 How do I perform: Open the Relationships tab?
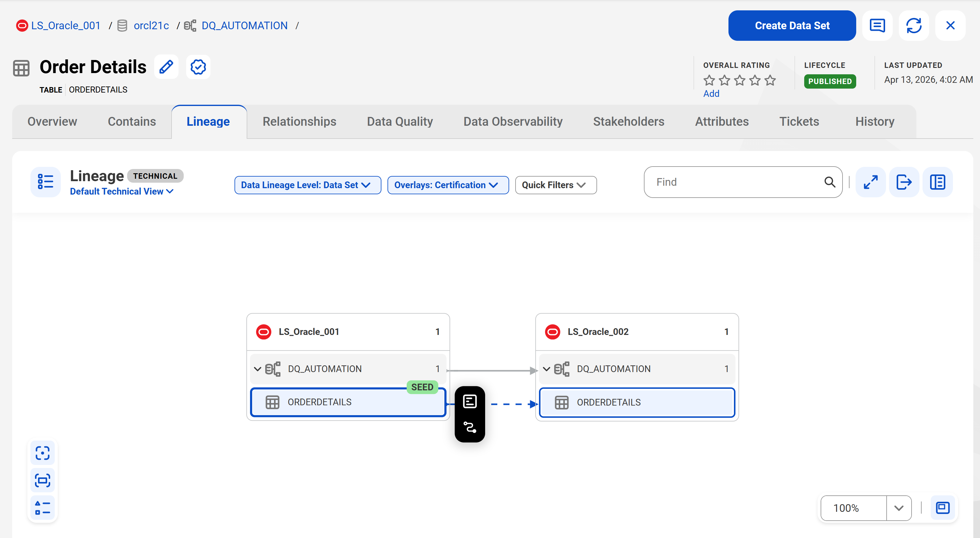pyautogui.click(x=299, y=121)
